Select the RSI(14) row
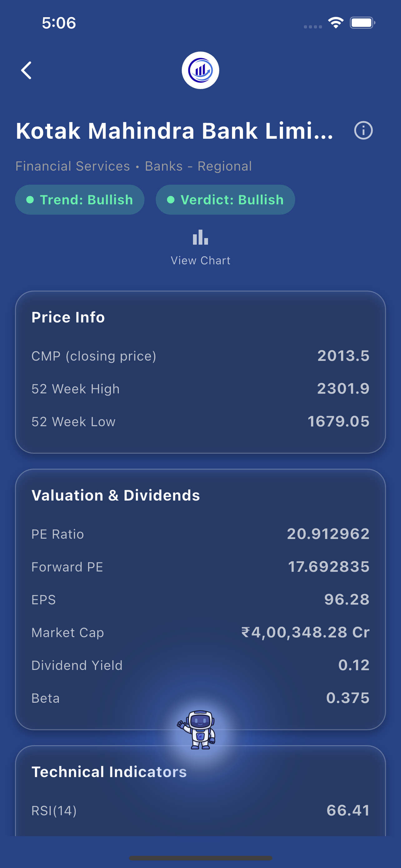The width and height of the screenshot is (401, 868). tap(200, 811)
